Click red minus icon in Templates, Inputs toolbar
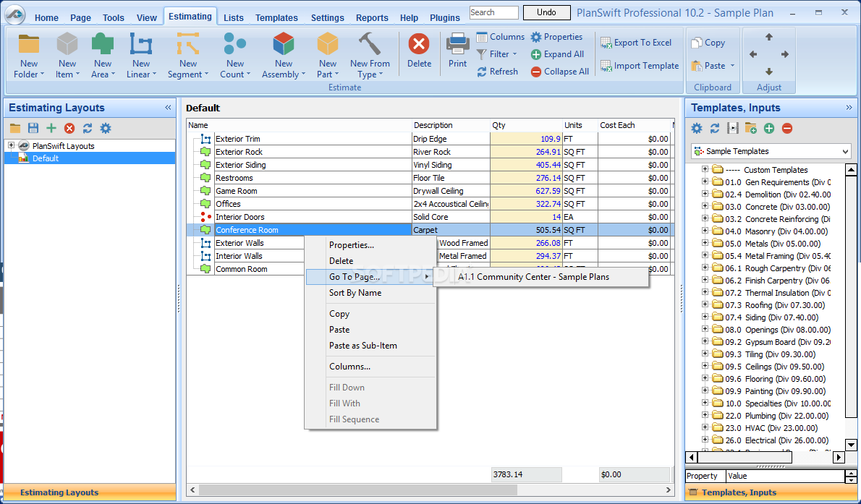This screenshot has width=861, height=504. coord(787,129)
